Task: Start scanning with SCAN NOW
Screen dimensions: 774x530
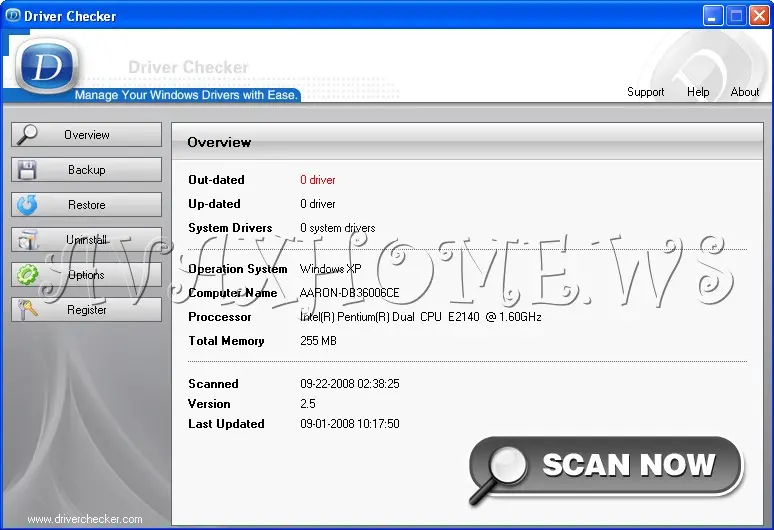Action: pyautogui.click(x=606, y=467)
